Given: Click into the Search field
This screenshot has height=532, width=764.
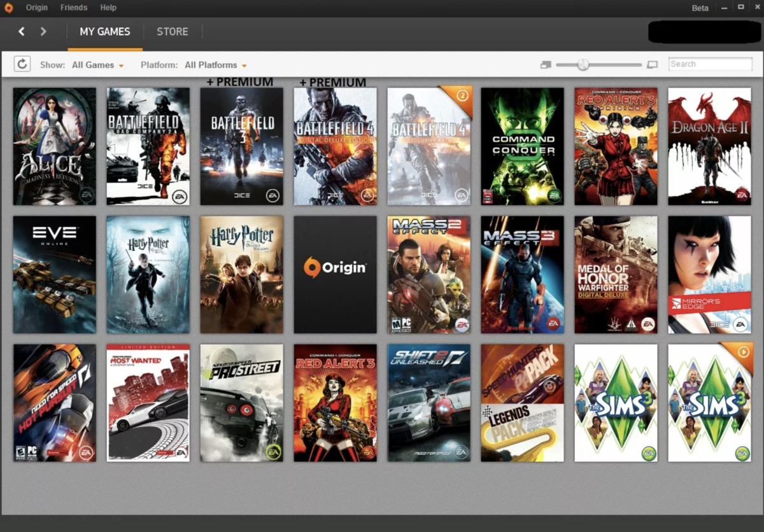Looking at the screenshot, I should click(711, 64).
